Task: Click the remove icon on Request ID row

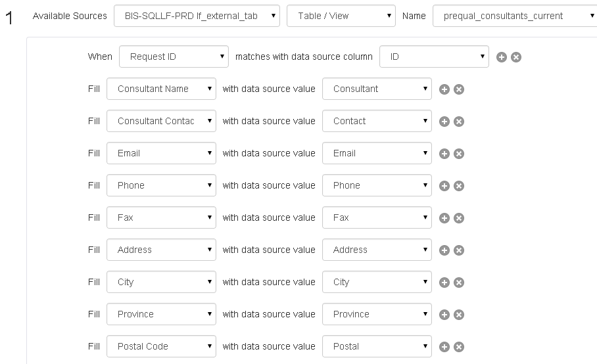Action: [x=516, y=57]
